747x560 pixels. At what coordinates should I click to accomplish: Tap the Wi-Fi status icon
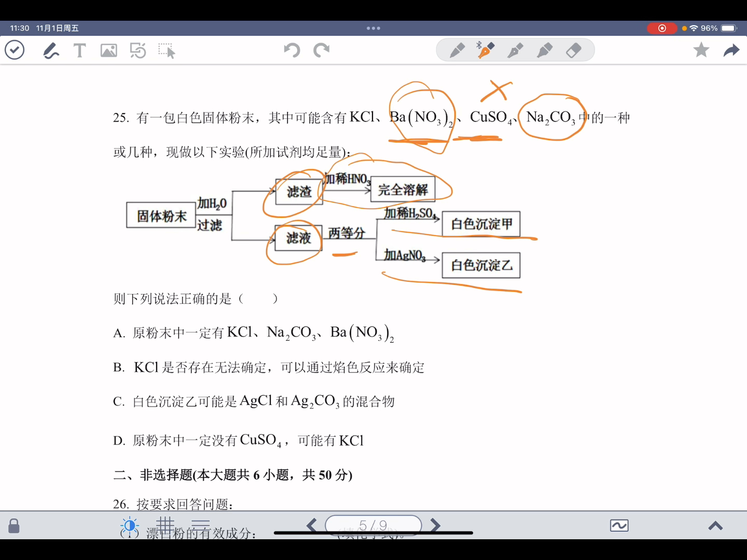(x=694, y=28)
